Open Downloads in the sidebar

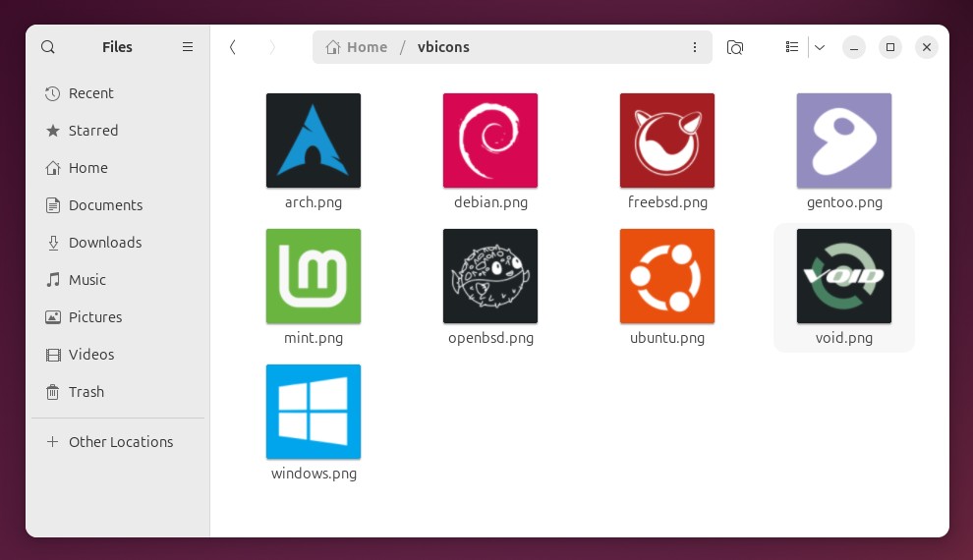tap(118, 243)
